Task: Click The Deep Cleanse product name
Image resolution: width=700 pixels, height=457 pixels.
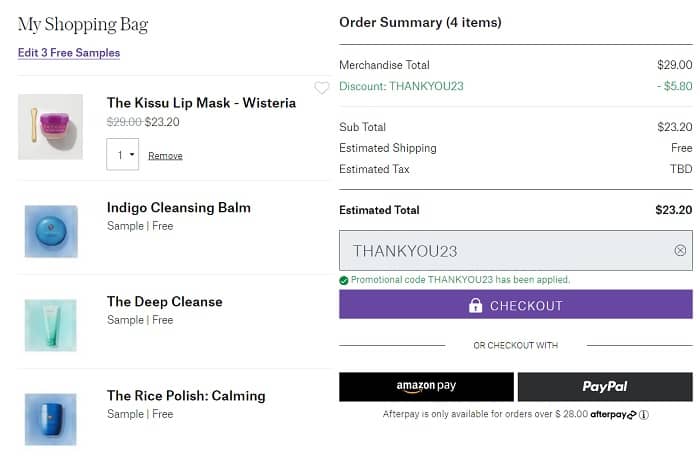Action: tap(165, 302)
